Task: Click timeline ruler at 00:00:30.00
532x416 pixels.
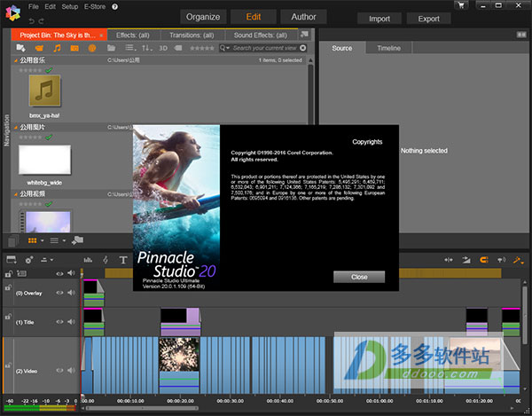Action: (230, 401)
